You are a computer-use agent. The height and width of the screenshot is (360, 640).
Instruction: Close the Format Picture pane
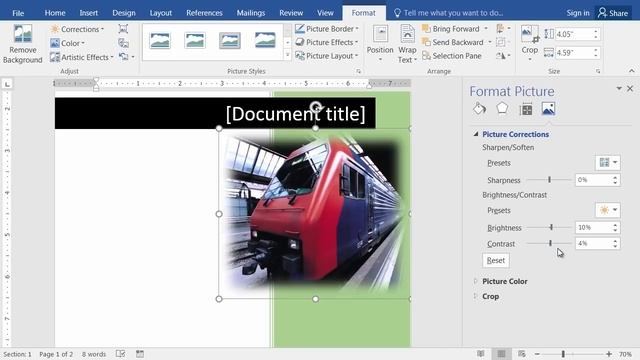(630, 88)
